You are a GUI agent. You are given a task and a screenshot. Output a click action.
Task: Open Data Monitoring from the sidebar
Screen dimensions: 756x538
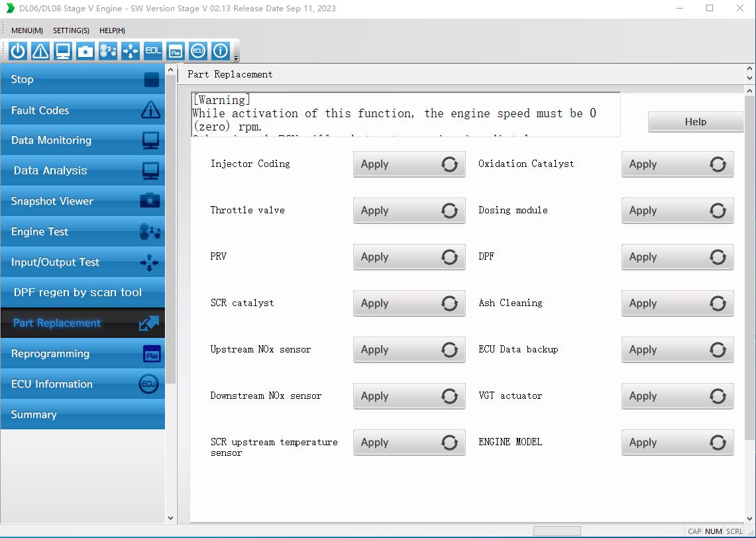coord(82,140)
